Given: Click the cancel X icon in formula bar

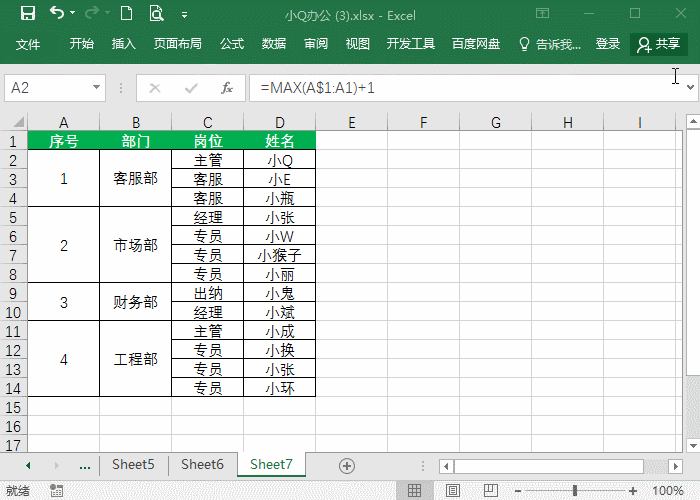Looking at the screenshot, I should pos(155,88).
